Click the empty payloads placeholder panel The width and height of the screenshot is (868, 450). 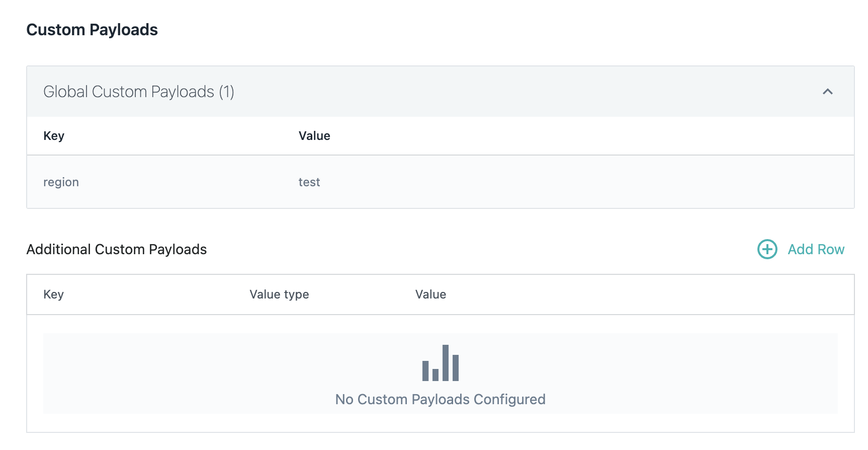(441, 373)
